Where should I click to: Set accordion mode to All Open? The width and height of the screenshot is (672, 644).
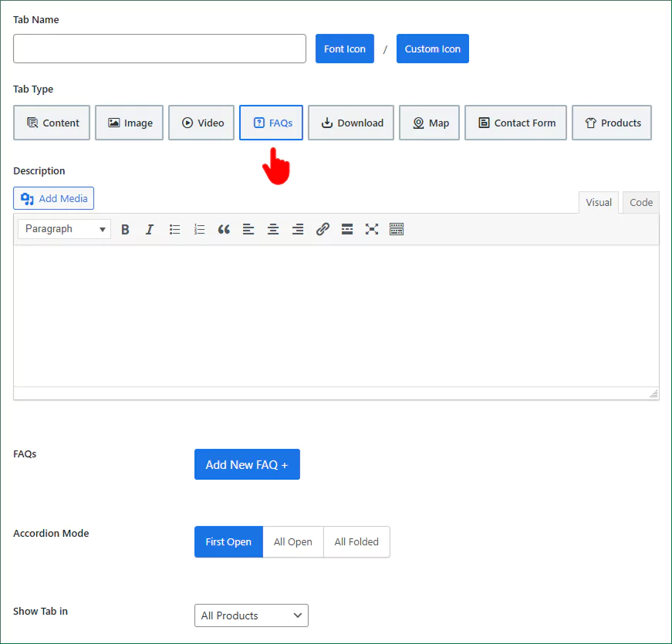tap(293, 542)
